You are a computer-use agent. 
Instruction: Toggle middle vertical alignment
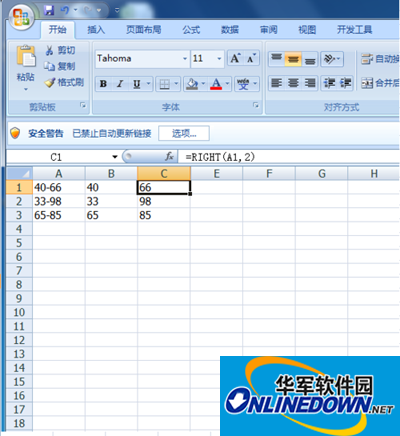click(x=293, y=59)
